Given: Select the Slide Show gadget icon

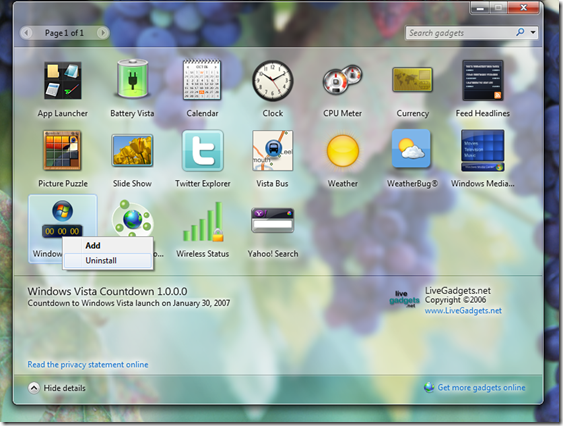Looking at the screenshot, I should pos(132,151).
